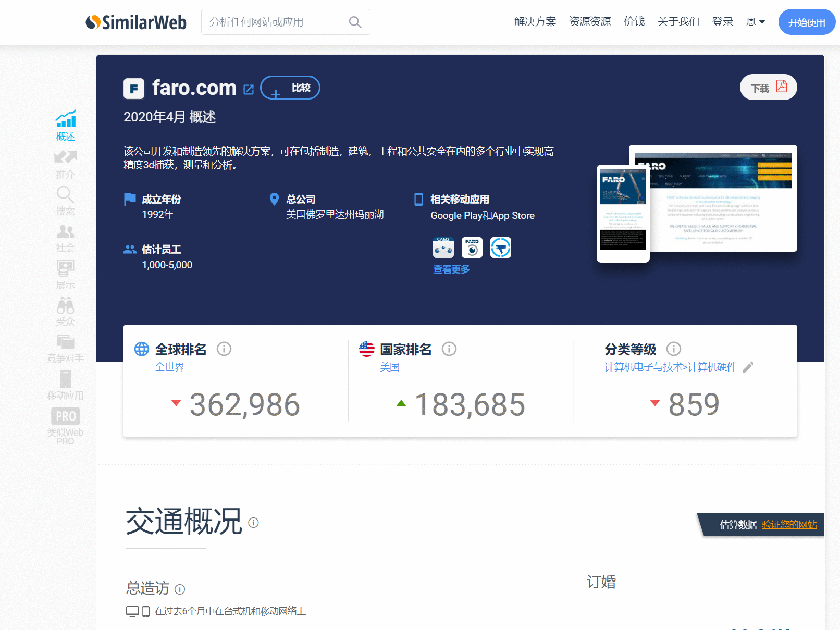Go to the 价钱 pricing page
840x630 pixels.
pos(634,21)
